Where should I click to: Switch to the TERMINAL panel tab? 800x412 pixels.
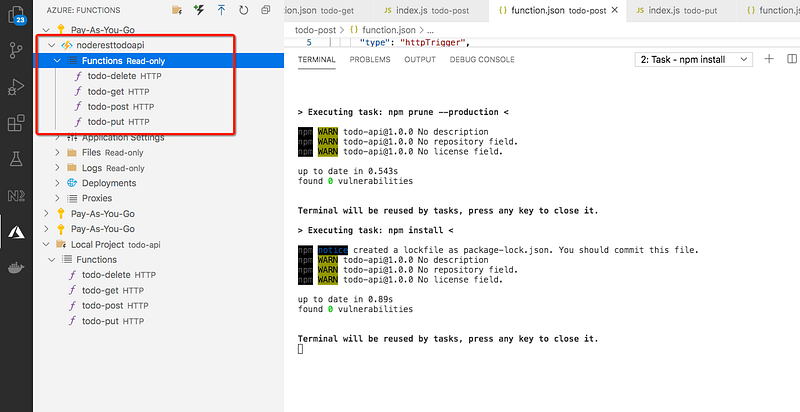(x=317, y=60)
